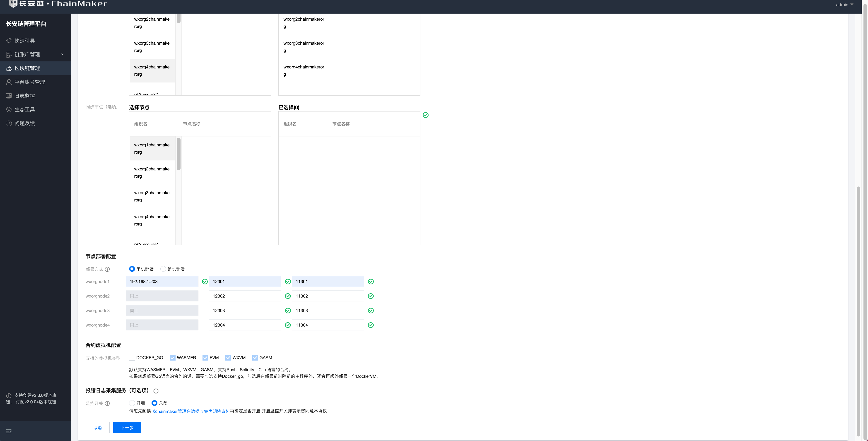Click the info icon next to 部署方式
The width and height of the screenshot is (868, 441).
pyautogui.click(x=107, y=269)
